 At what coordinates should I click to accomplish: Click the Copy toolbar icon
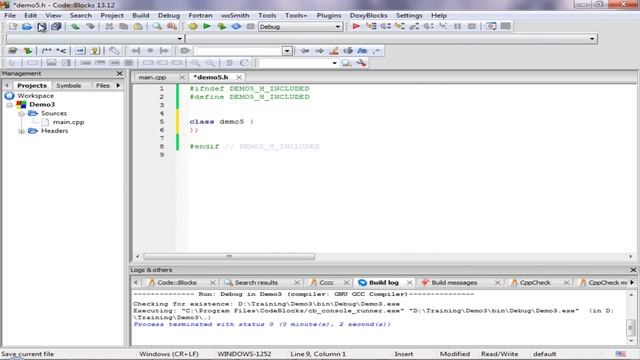coord(123,27)
